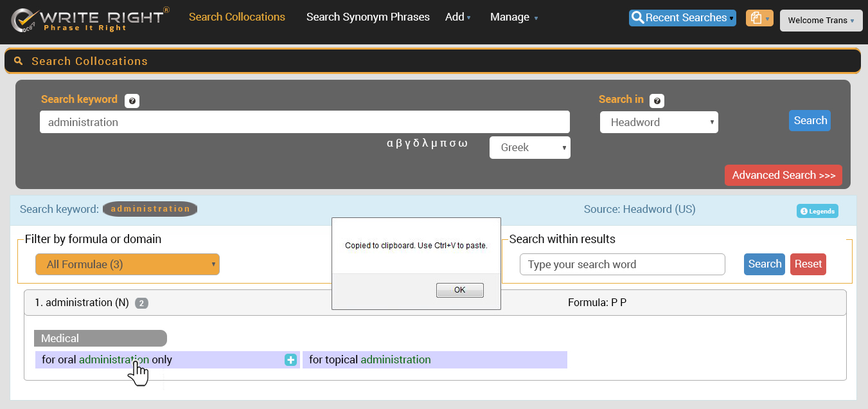Click help icon beside Search keyword
Screen dimensions: 868x409
click(x=132, y=101)
